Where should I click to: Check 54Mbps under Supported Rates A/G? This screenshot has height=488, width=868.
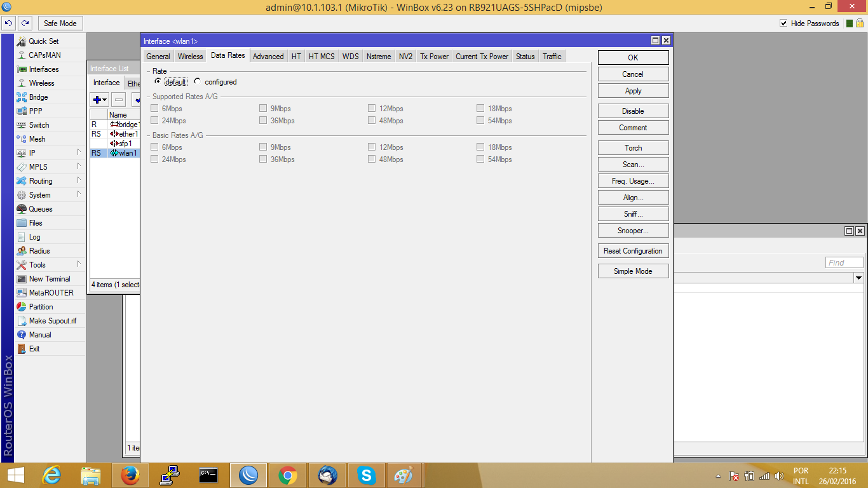tap(480, 121)
